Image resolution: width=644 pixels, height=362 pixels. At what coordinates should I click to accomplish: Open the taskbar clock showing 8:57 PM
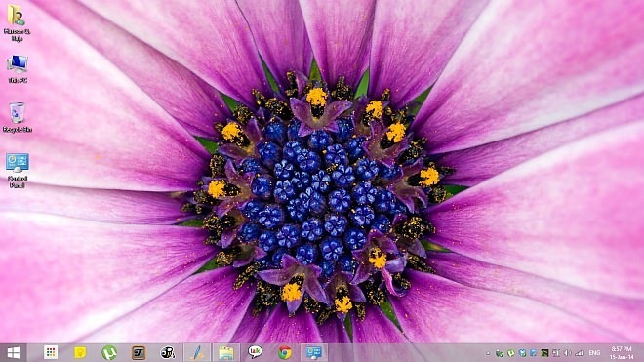[622, 353]
